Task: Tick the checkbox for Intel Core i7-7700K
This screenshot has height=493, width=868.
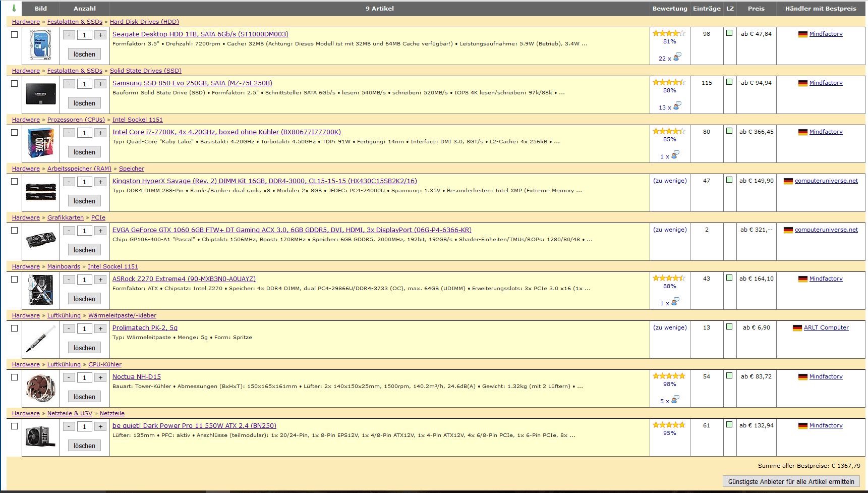Action: 14,132
